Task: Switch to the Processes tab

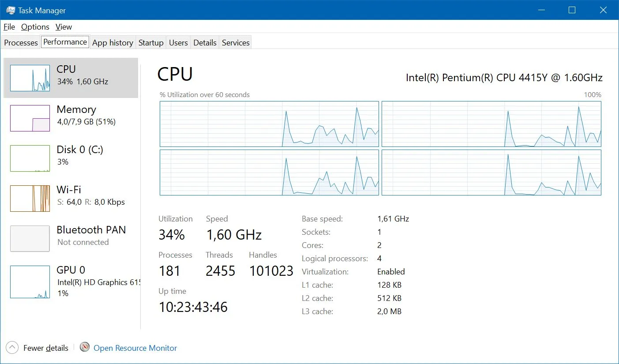Action: tap(21, 43)
